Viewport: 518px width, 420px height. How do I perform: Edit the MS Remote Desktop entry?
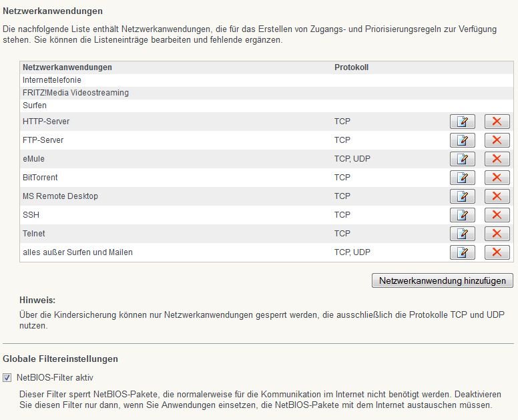(463, 196)
